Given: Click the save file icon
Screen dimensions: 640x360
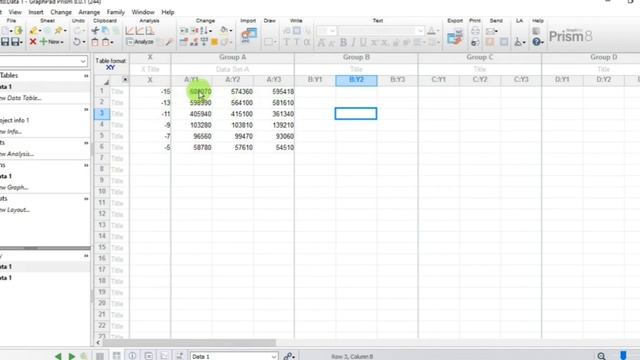Looking at the screenshot, I should pos(5,42).
